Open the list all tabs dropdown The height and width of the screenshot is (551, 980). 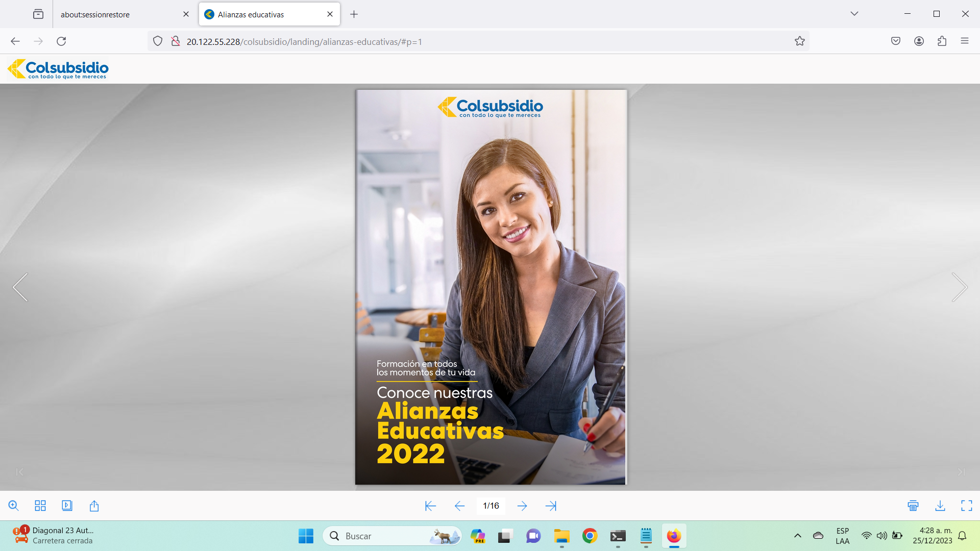point(854,14)
